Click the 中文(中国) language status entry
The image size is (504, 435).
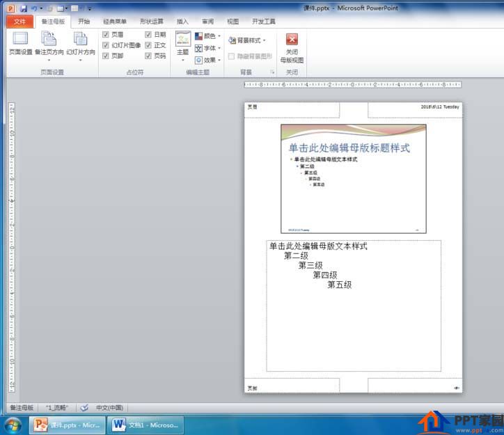(x=109, y=408)
